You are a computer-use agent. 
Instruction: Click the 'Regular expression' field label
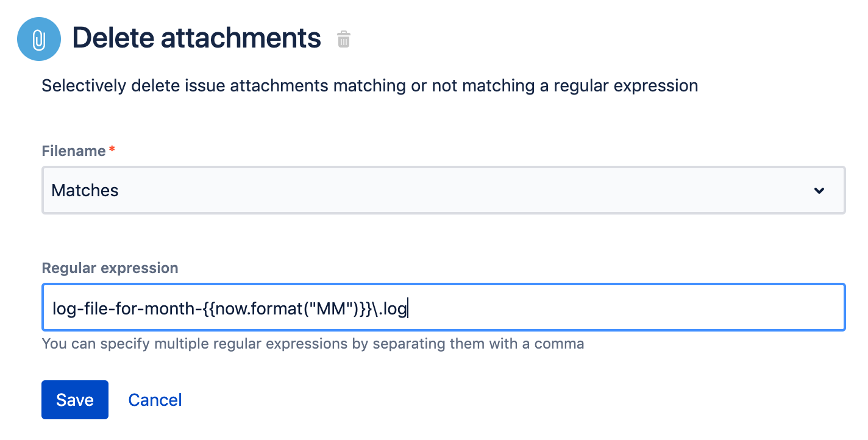(110, 268)
